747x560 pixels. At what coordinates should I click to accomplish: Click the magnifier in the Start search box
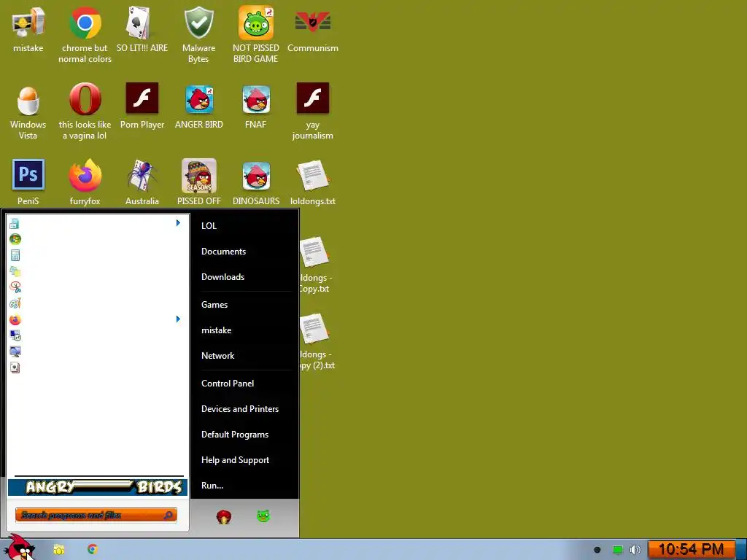(169, 516)
